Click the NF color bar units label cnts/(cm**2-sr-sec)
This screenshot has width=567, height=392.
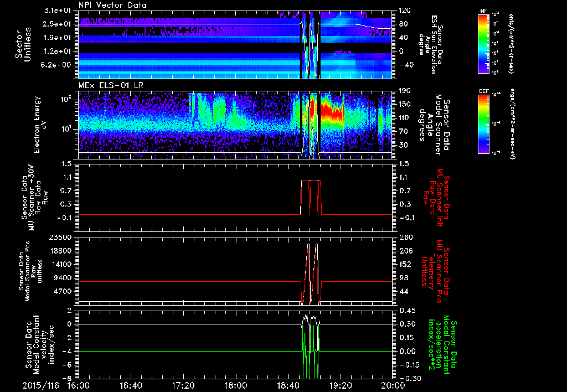(x=511, y=43)
